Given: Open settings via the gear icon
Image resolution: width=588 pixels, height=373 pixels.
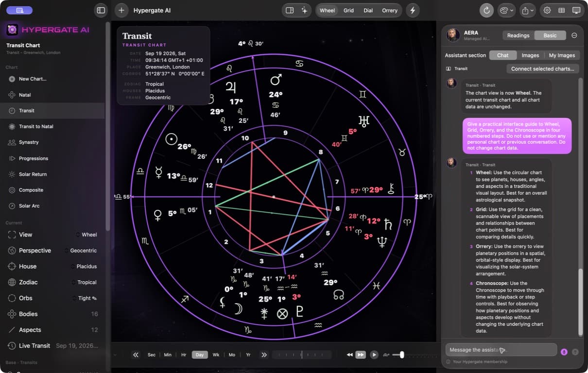Looking at the screenshot, I should pyautogui.click(x=547, y=10).
